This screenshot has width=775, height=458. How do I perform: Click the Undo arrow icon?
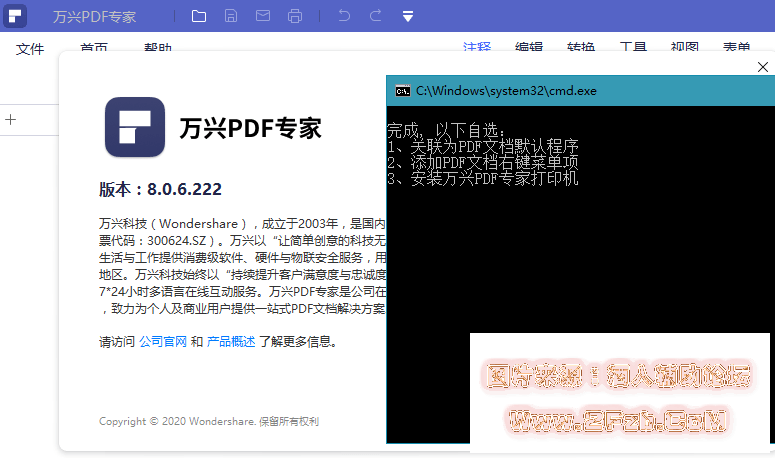point(344,16)
